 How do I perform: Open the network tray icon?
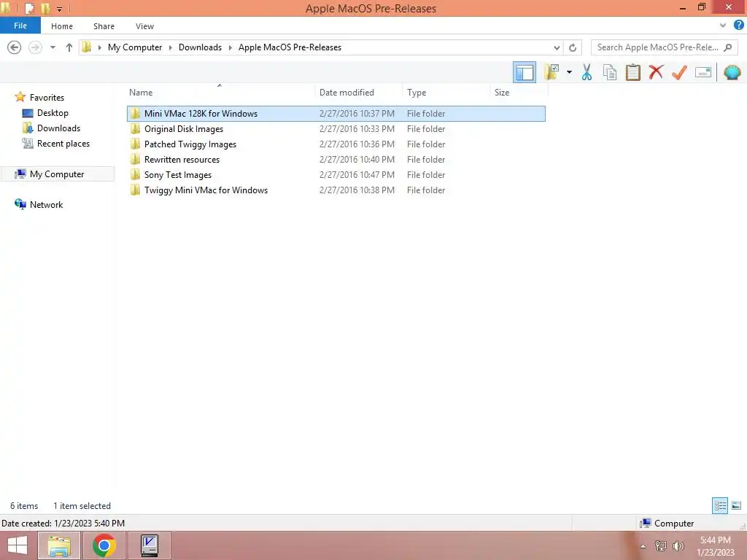(660, 546)
